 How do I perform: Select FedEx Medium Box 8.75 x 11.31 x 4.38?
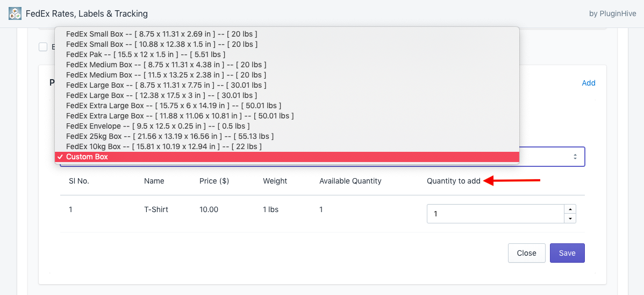[287, 65]
